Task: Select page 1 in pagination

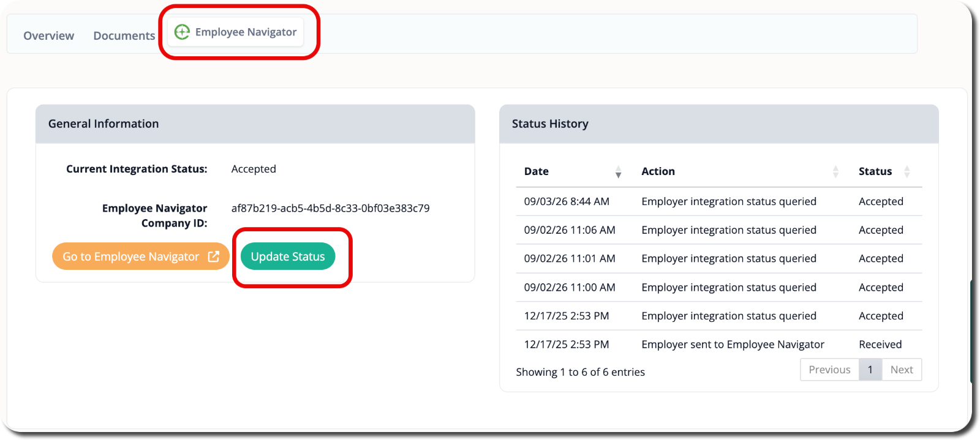Action: (x=870, y=370)
